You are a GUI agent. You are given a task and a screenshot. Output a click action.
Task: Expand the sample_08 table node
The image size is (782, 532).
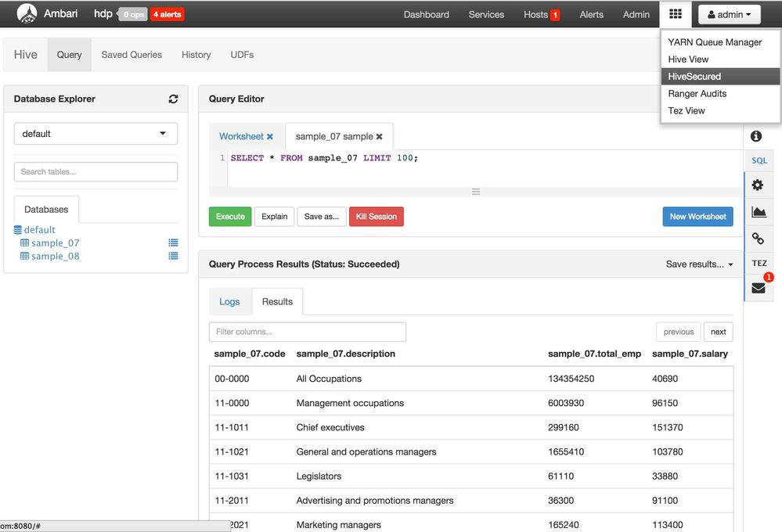[55, 256]
